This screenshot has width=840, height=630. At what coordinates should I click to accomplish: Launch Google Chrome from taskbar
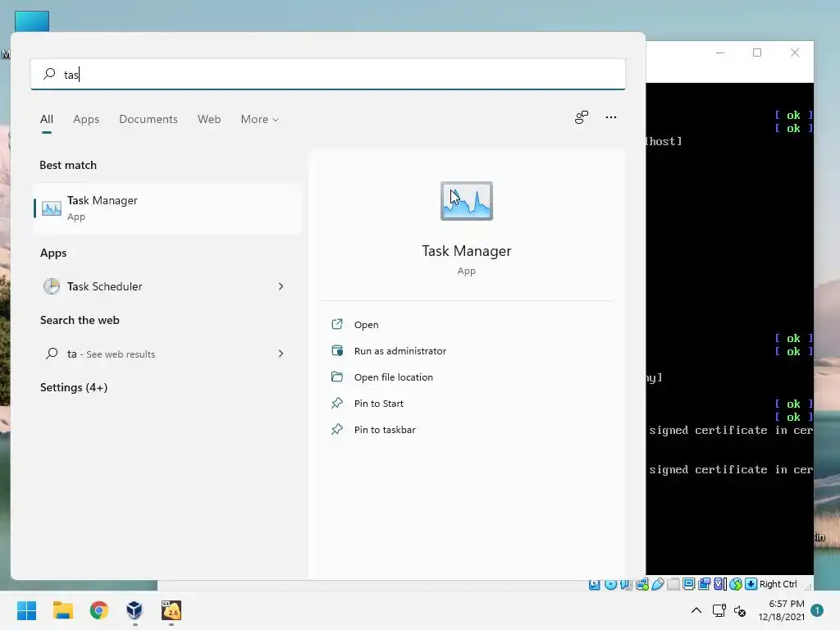[98, 610]
